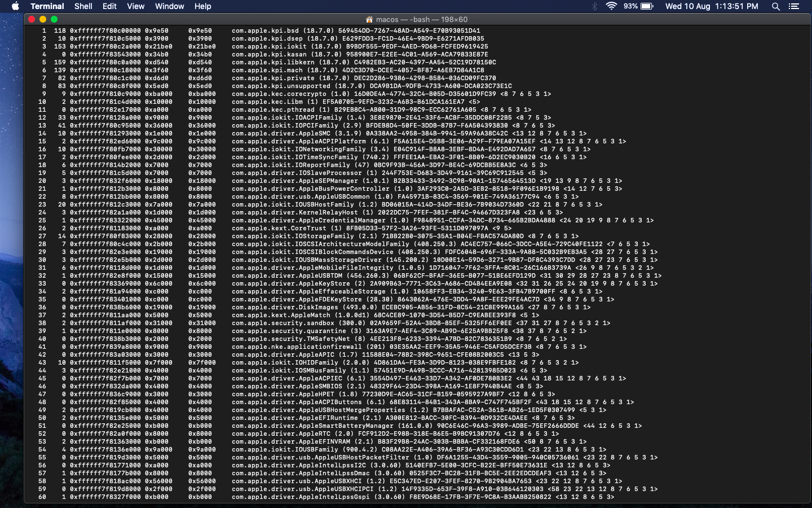Click "com.apple.iokit.IONetworkingFamily" in output
Screen dimensions: 812x508
(299, 150)
